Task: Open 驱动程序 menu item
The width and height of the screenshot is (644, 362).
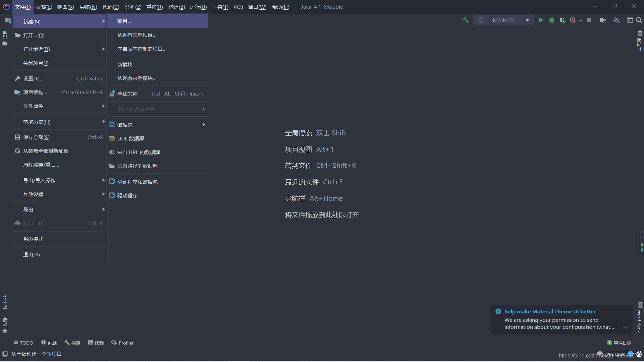Action: [158, 196]
